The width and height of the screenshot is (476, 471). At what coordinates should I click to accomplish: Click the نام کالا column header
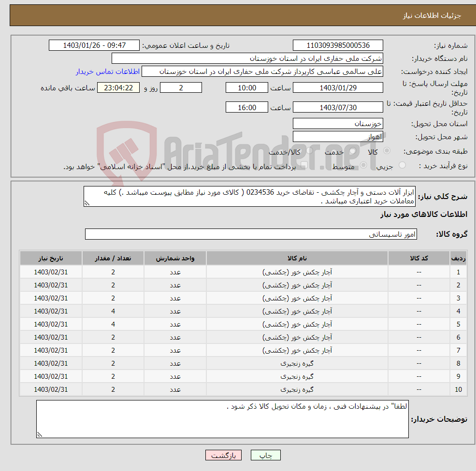pyautogui.click(x=297, y=258)
